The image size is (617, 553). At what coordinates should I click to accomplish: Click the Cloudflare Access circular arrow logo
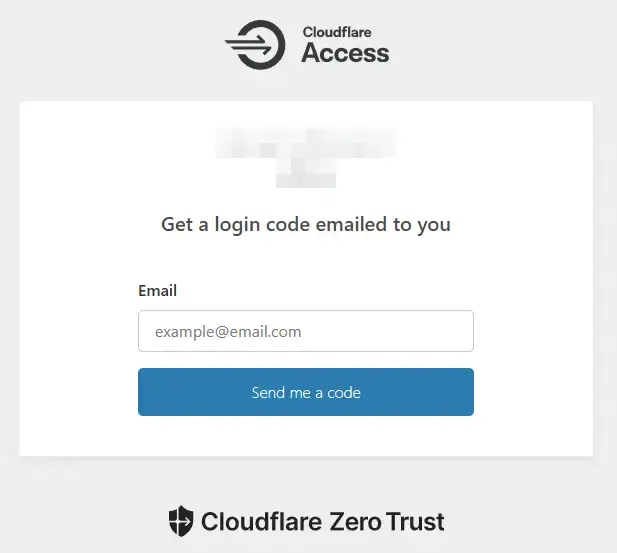255,45
